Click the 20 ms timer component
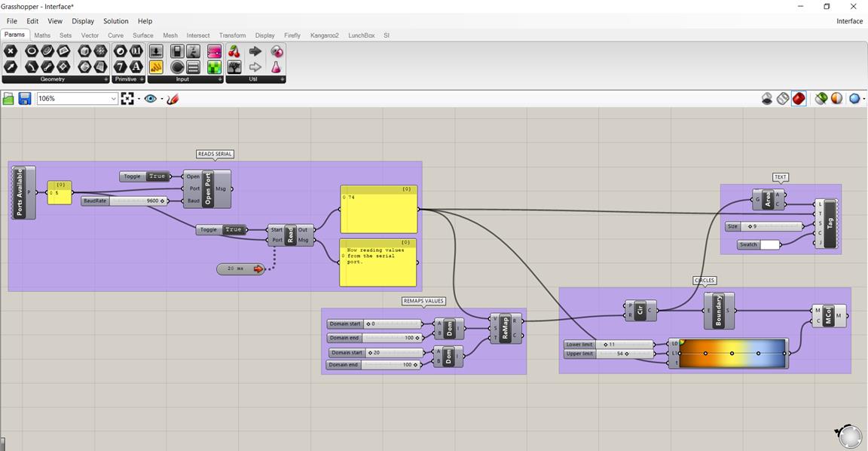This screenshot has height=451, width=868. (241, 268)
